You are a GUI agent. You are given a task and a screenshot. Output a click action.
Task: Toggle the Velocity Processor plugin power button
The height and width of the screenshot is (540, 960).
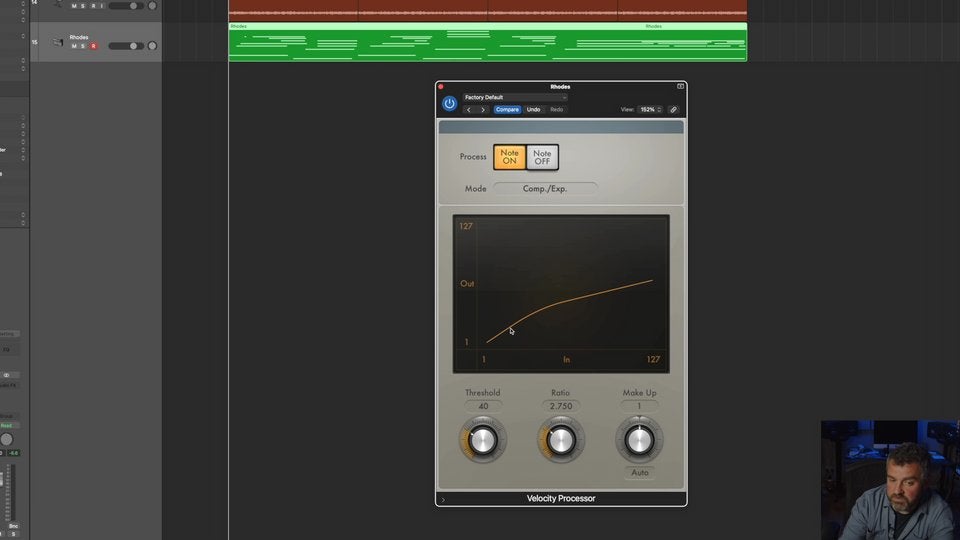449,103
